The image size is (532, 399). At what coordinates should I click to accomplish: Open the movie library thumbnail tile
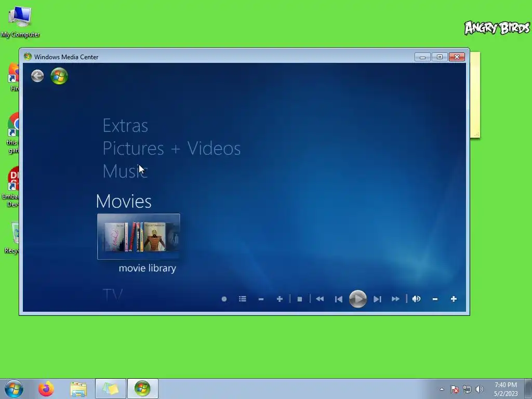click(138, 236)
